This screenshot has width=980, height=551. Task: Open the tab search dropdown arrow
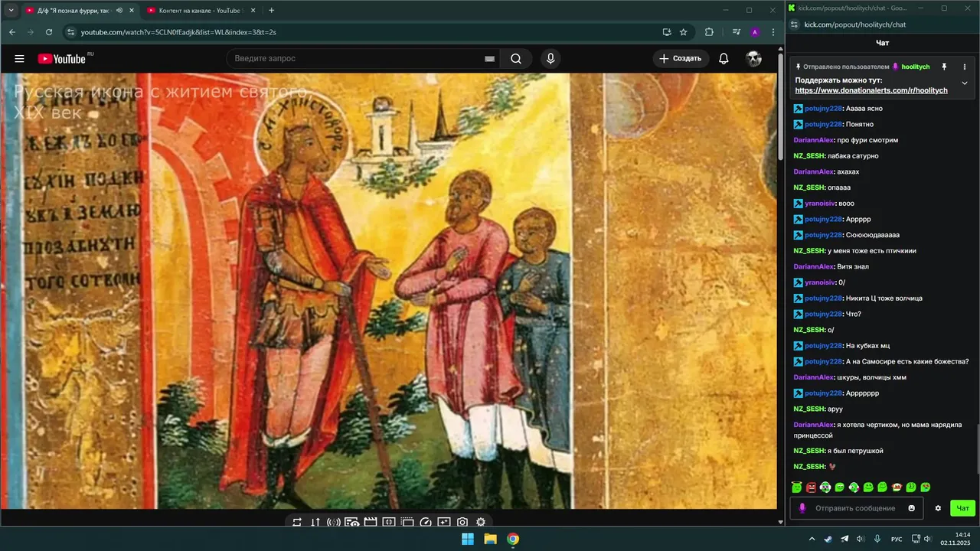click(11, 11)
